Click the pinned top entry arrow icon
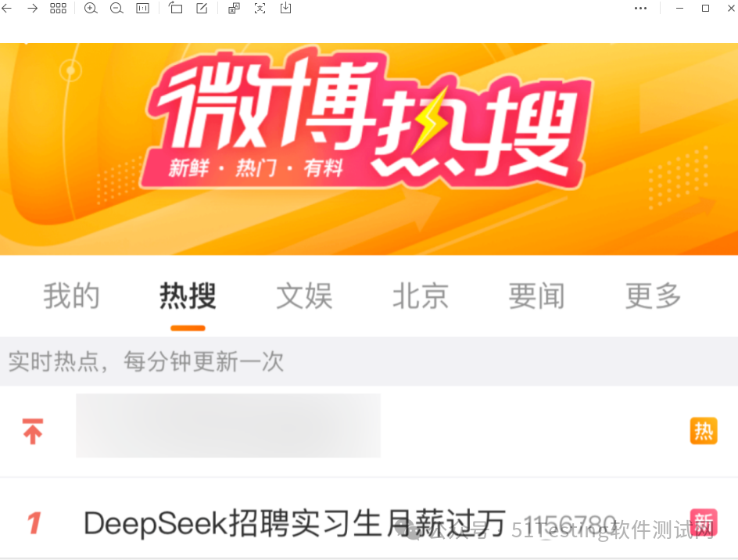Screen dimensions: 738x560 pyautogui.click(x=33, y=432)
